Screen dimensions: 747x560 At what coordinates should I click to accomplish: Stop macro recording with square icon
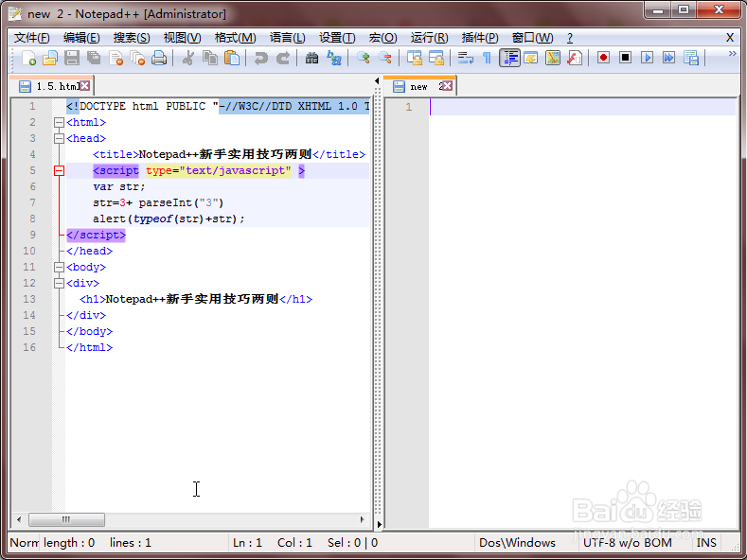point(626,58)
